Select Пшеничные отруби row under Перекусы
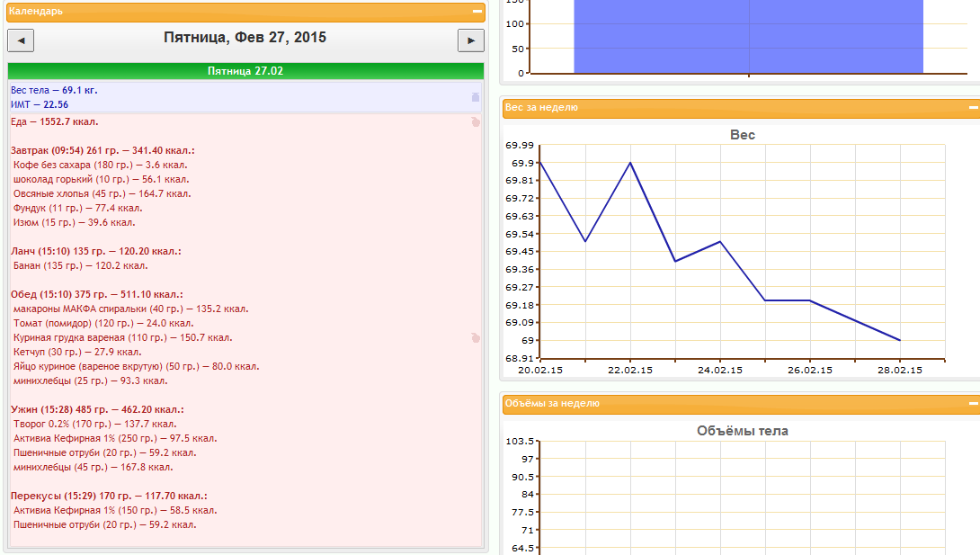The width and height of the screenshot is (980, 555). click(104, 524)
